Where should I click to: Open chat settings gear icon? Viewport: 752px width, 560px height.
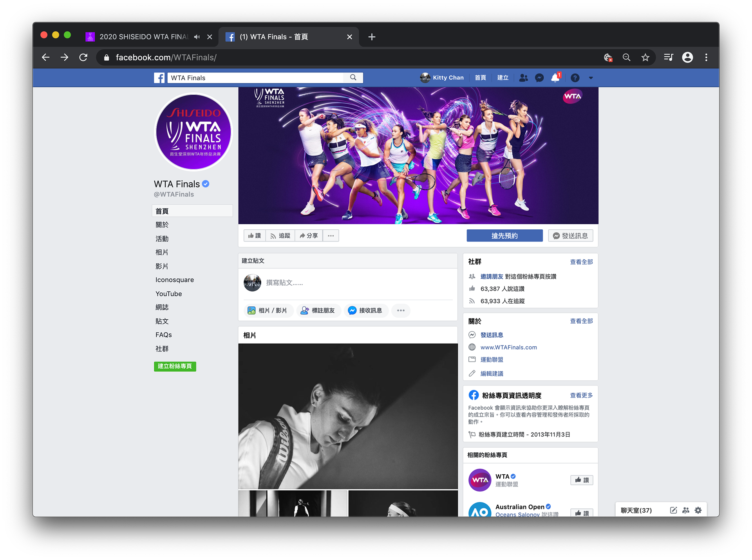(x=698, y=510)
